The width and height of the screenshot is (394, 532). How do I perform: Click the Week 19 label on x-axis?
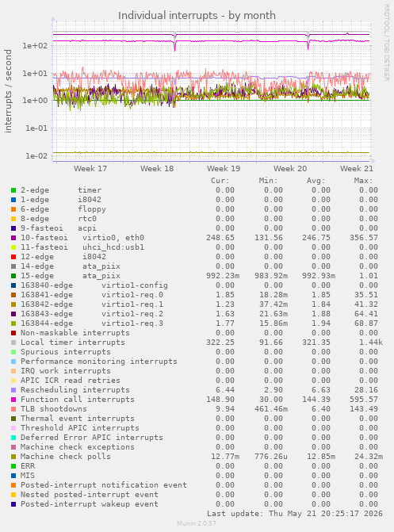(224, 169)
